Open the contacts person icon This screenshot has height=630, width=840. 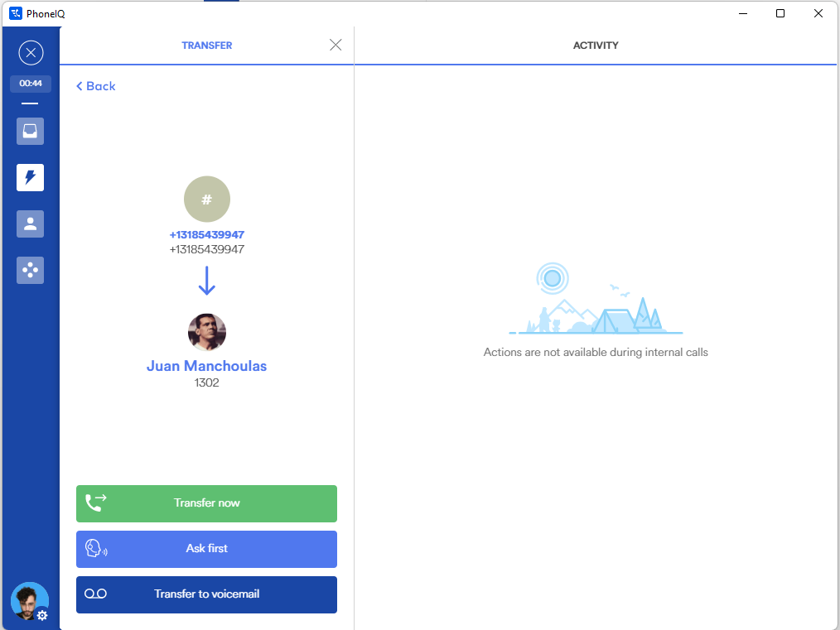(x=31, y=224)
